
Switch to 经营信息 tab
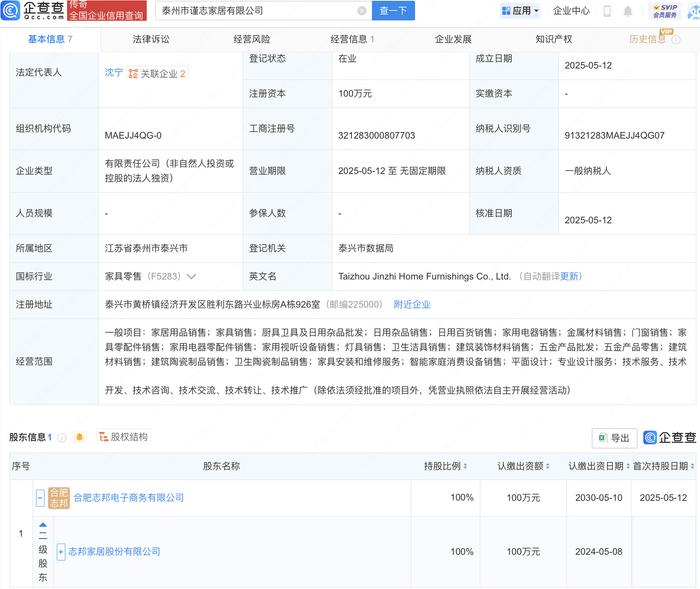[x=352, y=39]
